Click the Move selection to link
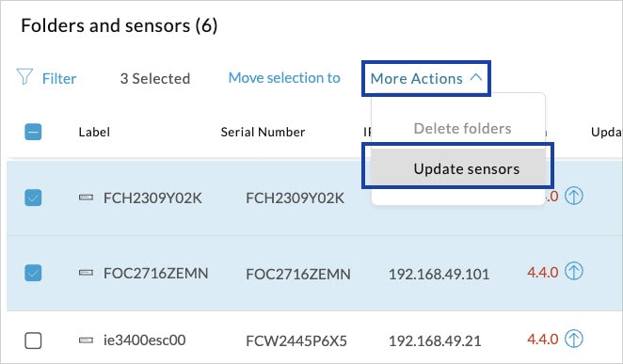Viewport: 623px width, 364px height. click(284, 78)
